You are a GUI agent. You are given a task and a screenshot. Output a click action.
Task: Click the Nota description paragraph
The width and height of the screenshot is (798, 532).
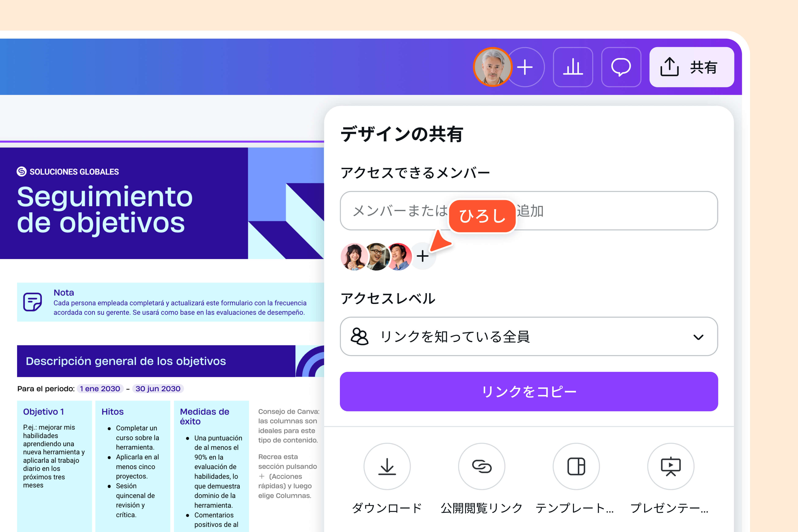180,308
